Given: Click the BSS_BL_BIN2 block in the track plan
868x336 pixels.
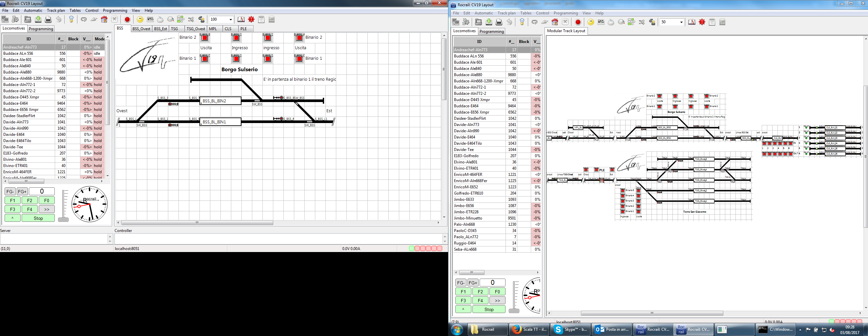Looking at the screenshot, I should [220, 101].
